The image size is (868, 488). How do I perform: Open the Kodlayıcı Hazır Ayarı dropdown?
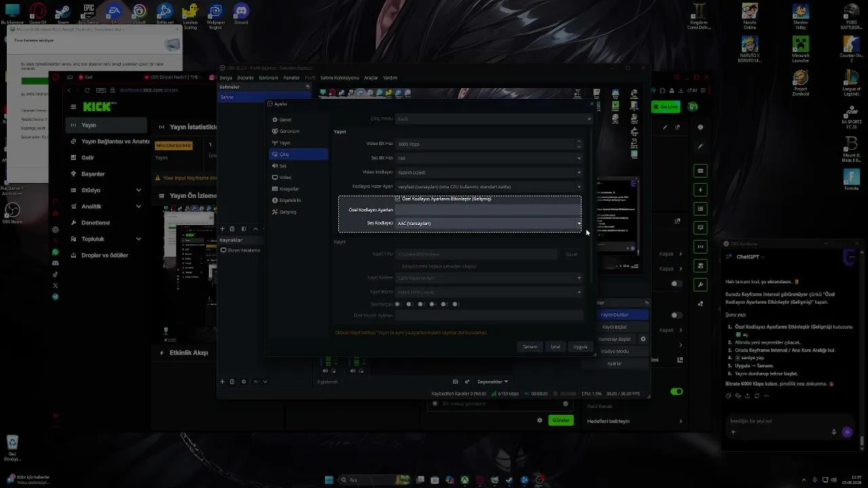pos(489,186)
